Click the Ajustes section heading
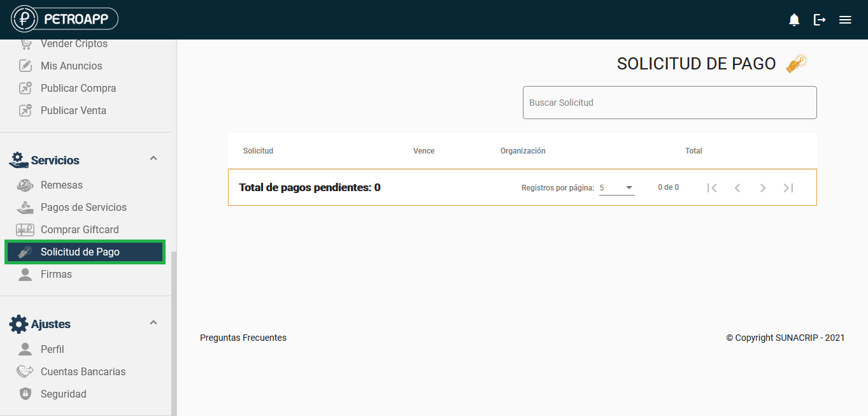The width and height of the screenshot is (868, 416). click(51, 324)
